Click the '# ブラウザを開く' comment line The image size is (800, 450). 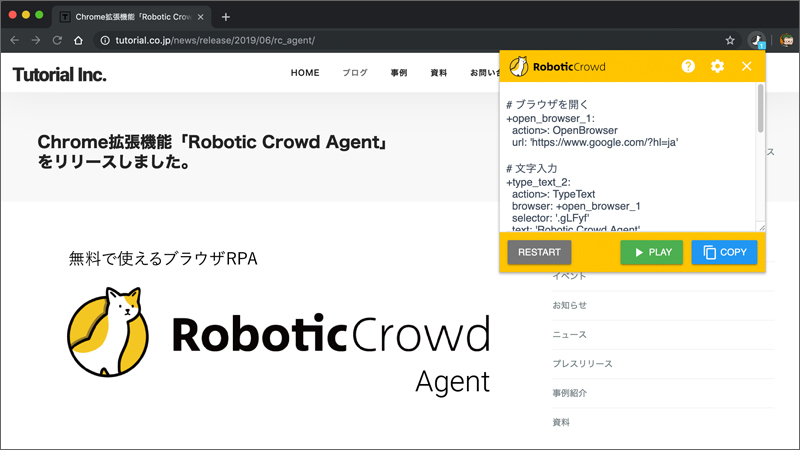click(x=547, y=105)
